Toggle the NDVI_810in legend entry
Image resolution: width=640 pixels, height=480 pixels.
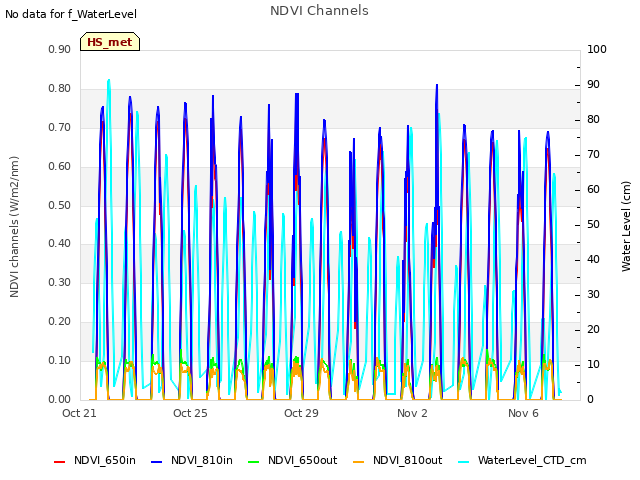[x=192, y=460]
